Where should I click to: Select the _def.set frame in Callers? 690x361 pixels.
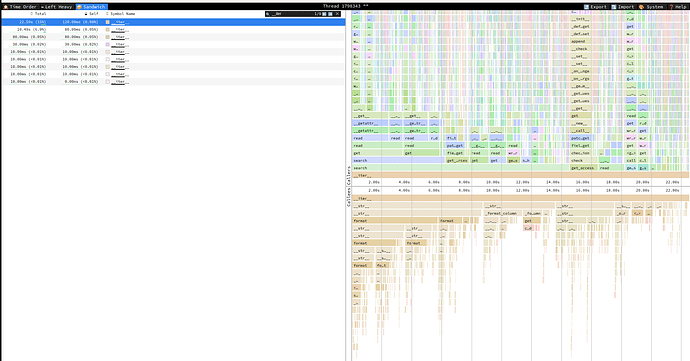coord(581,34)
